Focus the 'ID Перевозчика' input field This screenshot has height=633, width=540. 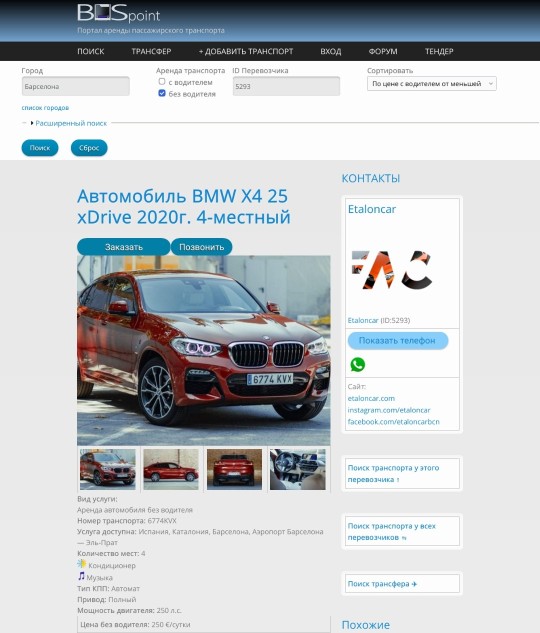287,86
